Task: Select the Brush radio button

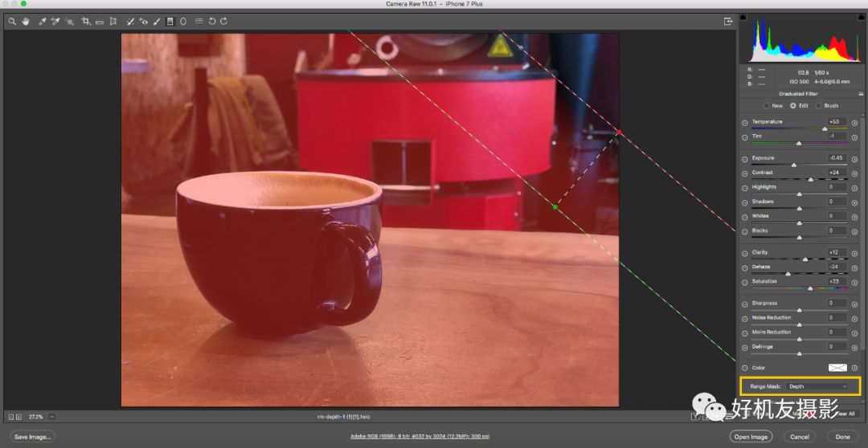Action: point(819,106)
